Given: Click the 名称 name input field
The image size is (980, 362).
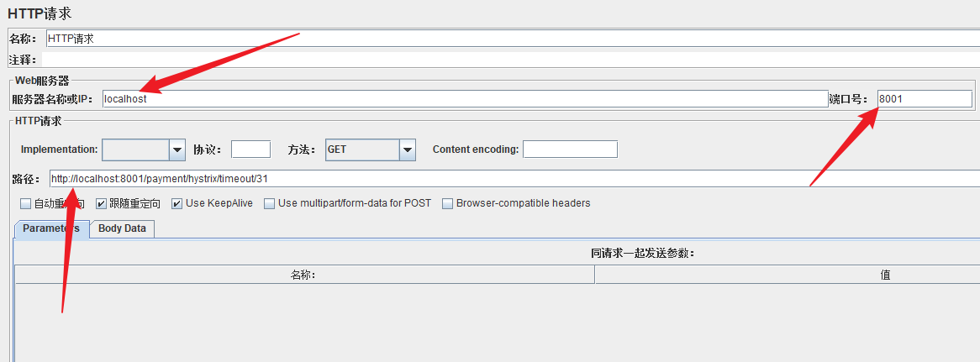Looking at the screenshot, I should tap(504, 39).
